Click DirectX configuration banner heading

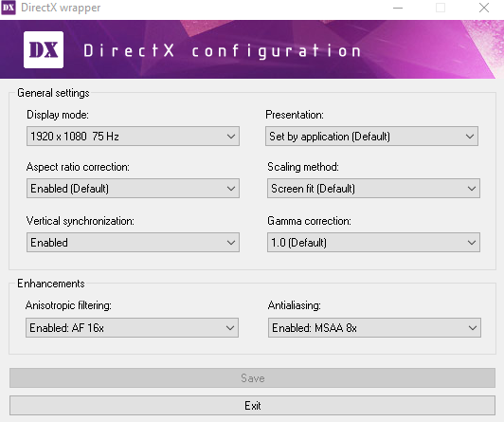tap(222, 51)
